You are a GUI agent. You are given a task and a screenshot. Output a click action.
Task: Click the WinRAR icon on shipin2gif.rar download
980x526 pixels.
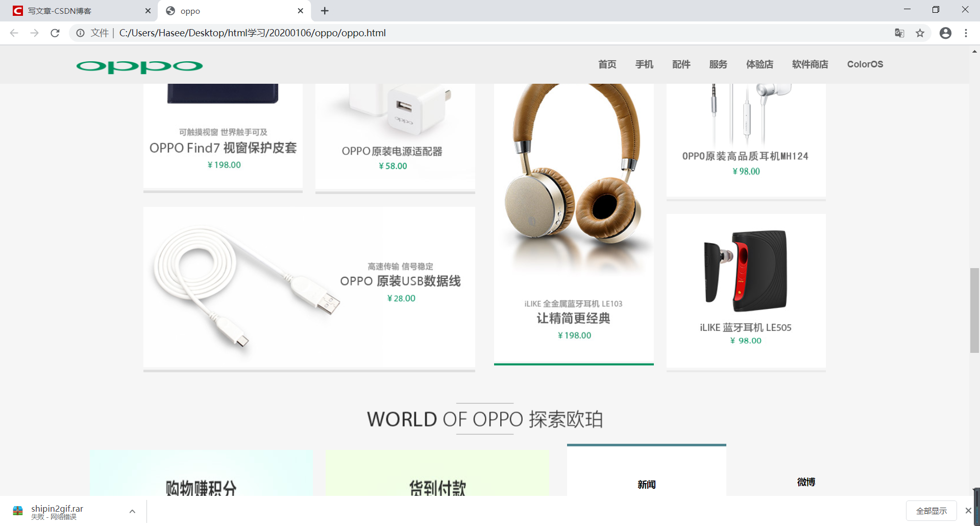click(x=18, y=511)
